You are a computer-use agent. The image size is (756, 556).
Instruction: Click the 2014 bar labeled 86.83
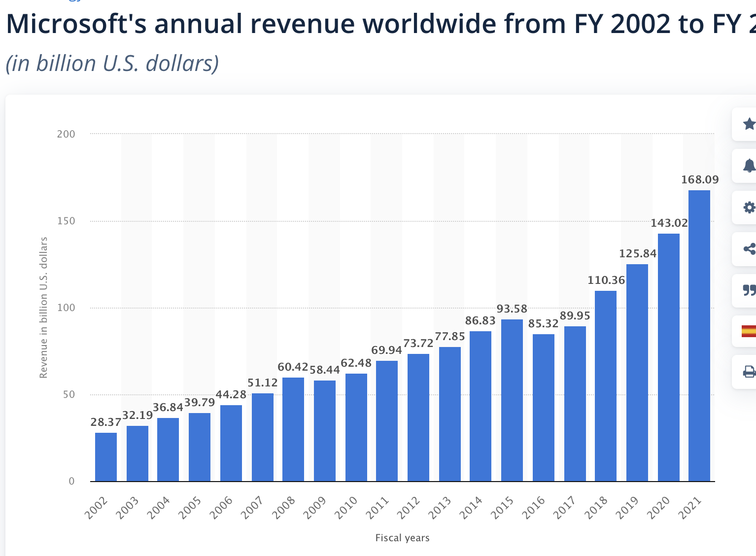481,406
